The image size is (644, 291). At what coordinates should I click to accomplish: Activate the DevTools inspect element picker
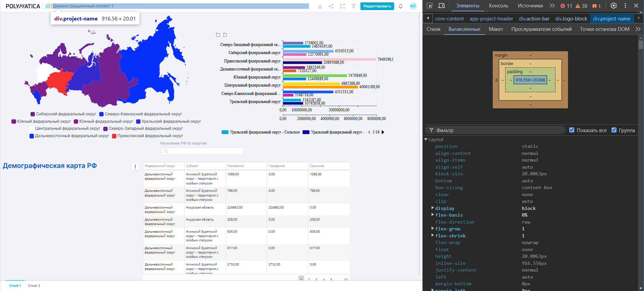coord(429,6)
